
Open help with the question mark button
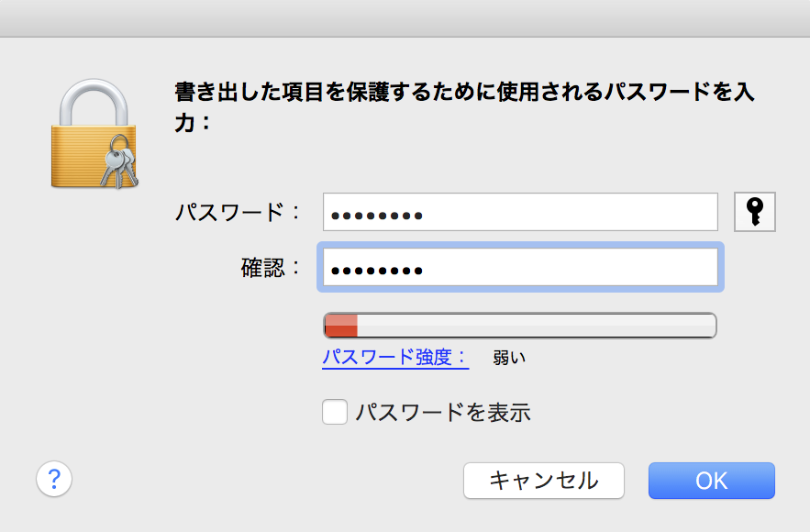[54, 478]
